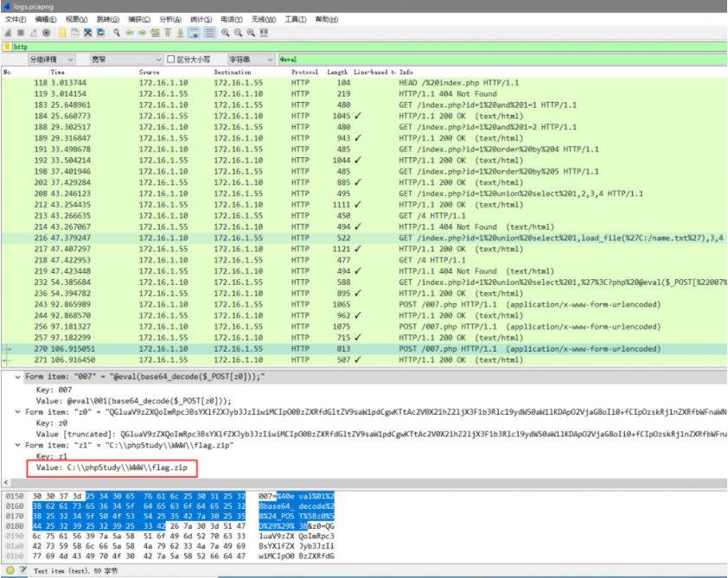The height and width of the screenshot is (578, 728).
Task: Select the "Key: 007" detail line
Action: pyautogui.click(x=54, y=391)
